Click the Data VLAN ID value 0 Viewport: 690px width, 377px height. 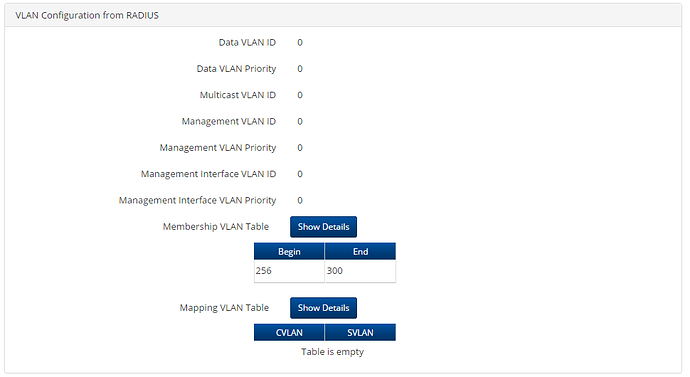(x=300, y=43)
